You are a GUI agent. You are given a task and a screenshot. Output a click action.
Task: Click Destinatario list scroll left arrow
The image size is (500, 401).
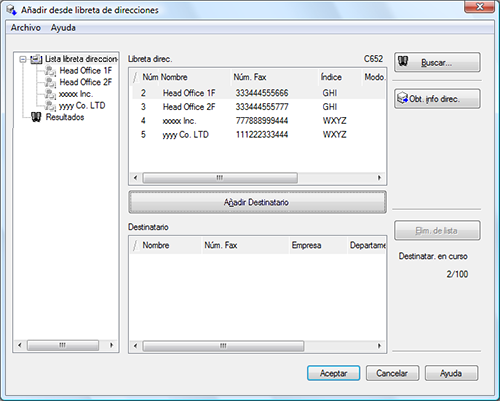click(x=135, y=346)
